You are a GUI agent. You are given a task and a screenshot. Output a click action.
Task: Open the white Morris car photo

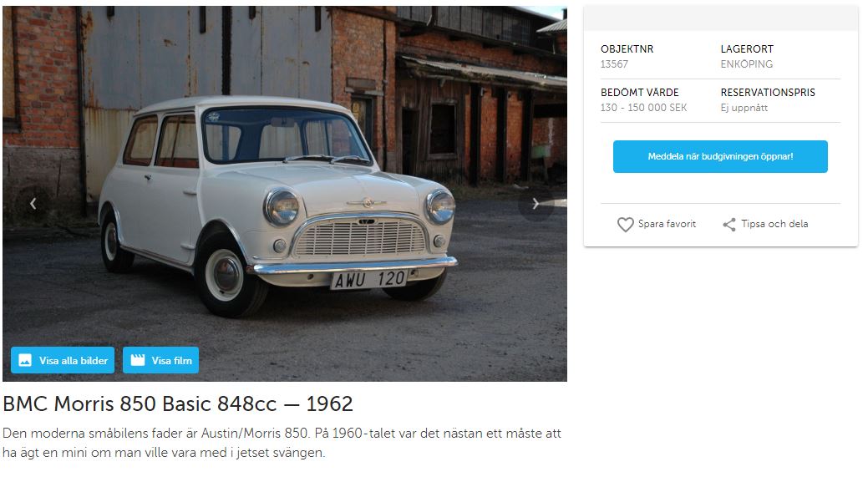pos(285,194)
